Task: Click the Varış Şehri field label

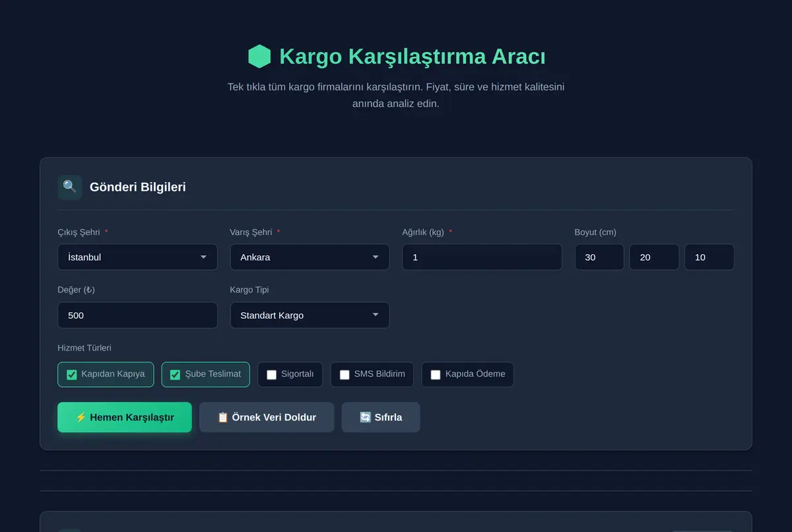Action: pos(251,232)
